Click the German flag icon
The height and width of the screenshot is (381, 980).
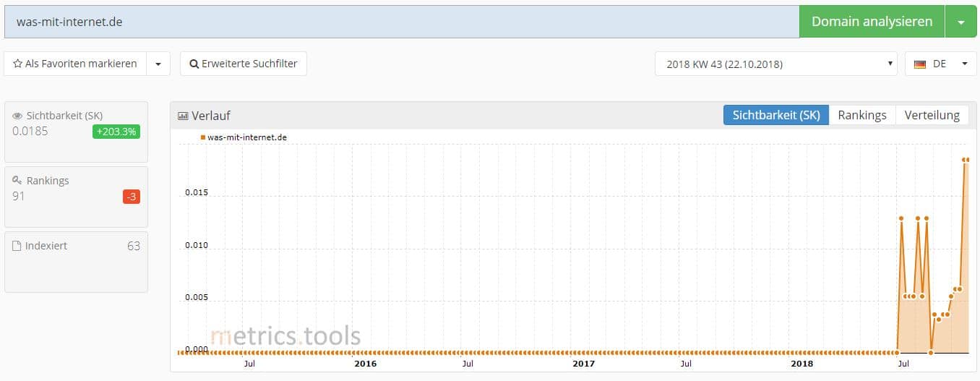pos(920,64)
